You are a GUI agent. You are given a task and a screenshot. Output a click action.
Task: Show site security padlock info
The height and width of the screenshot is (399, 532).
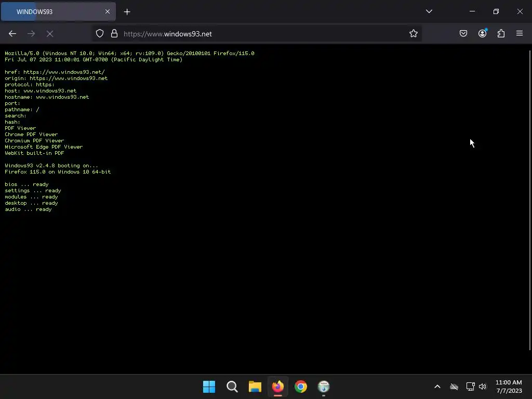coord(114,34)
